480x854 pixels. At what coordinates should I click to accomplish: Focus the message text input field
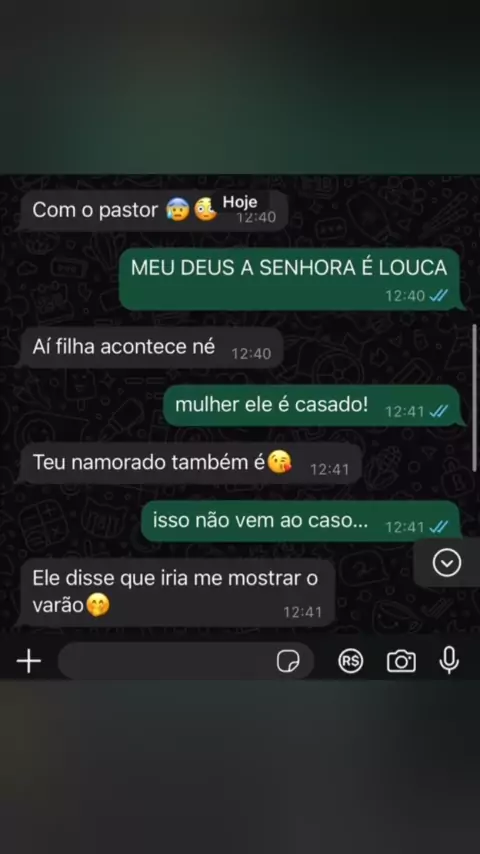click(186, 661)
